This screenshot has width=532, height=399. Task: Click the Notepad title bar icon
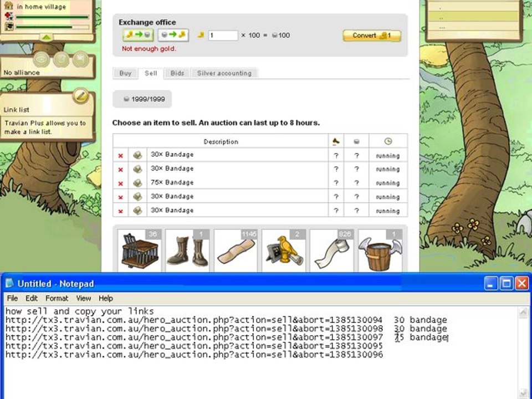tap(9, 283)
